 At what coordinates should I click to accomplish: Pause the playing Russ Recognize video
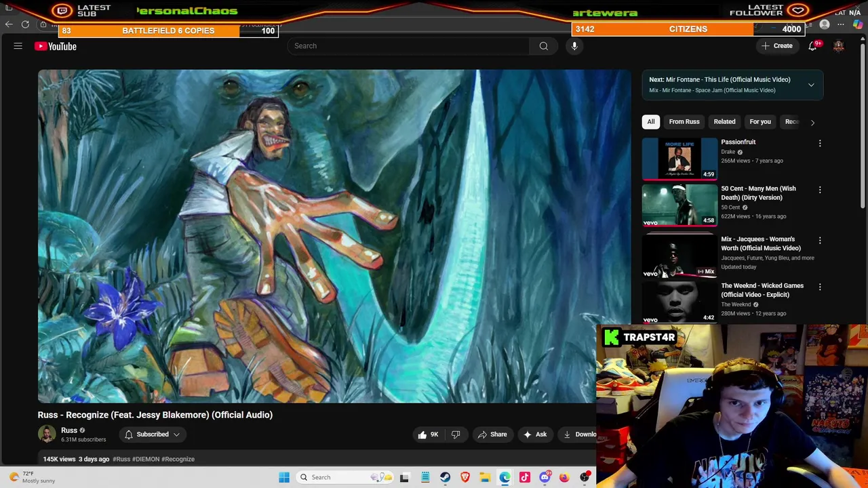tap(334, 236)
